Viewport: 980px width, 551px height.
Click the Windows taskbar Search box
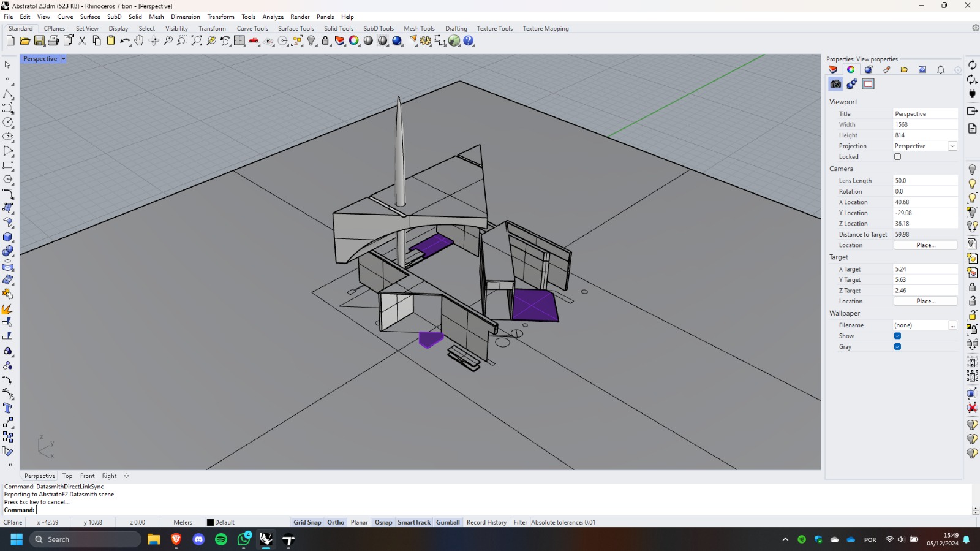pyautogui.click(x=85, y=539)
